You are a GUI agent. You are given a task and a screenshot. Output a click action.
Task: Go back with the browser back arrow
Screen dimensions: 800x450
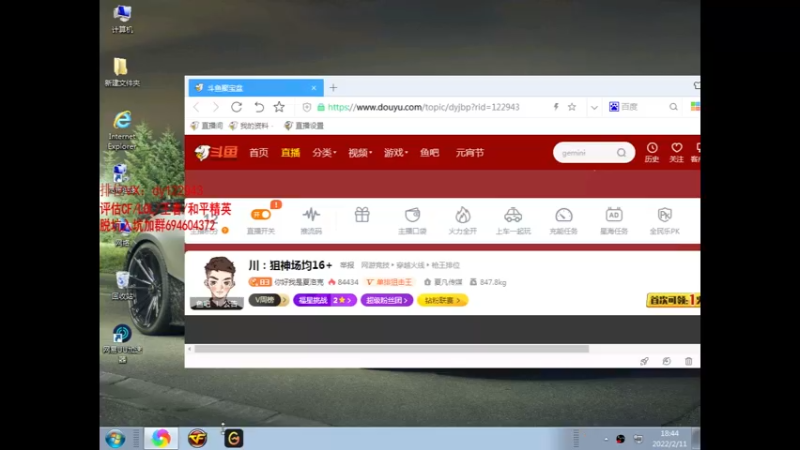(196, 107)
